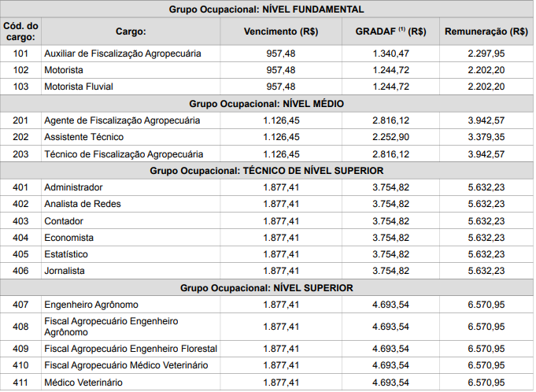Click the 'Grupo Ocupacional: NÍVEL MÉDIO' header

267,104
